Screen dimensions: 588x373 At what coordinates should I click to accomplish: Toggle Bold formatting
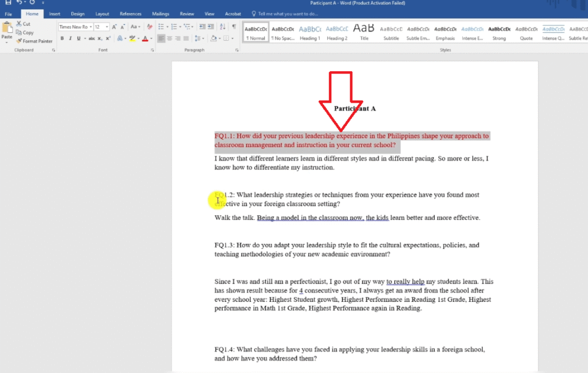[63, 38]
